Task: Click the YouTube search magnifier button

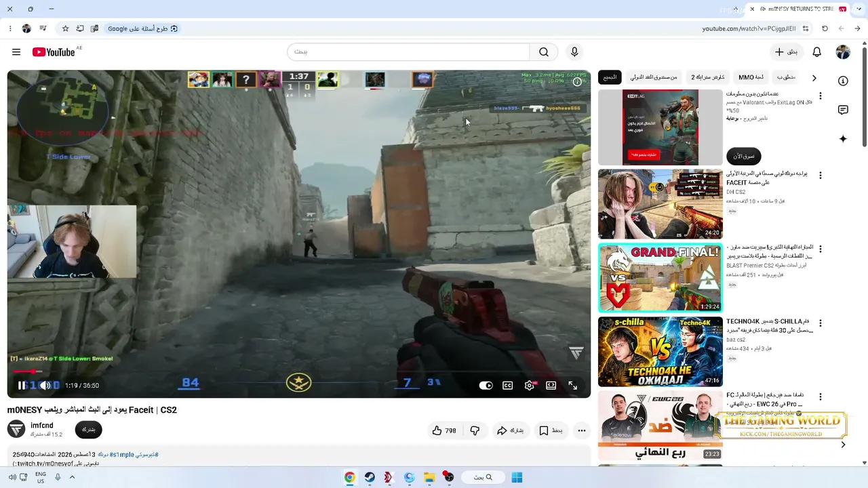Action: (544, 52)
